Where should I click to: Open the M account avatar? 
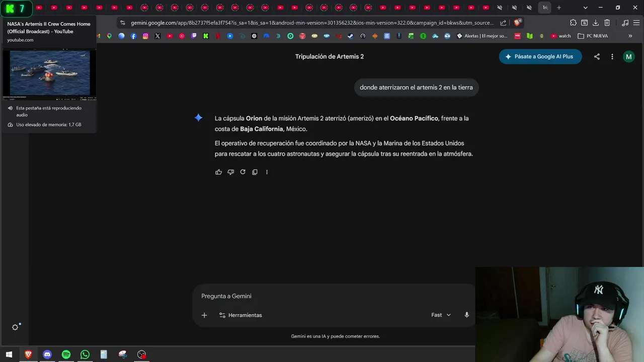628,57
